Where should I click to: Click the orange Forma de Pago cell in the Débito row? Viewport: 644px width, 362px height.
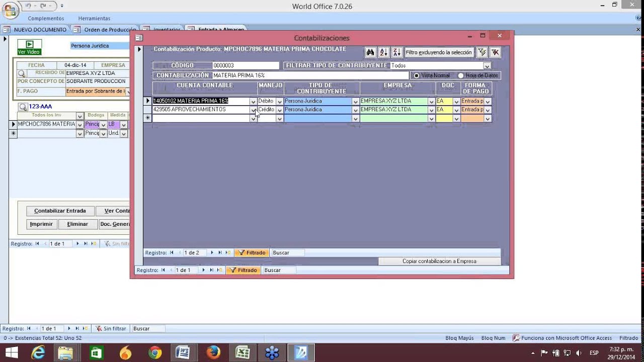(472, 101)
